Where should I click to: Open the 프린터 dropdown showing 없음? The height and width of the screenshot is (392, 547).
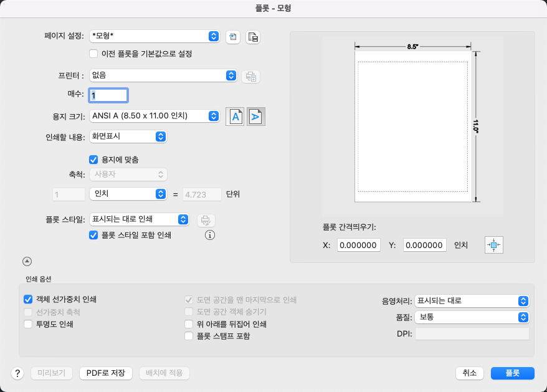[163, 75]
